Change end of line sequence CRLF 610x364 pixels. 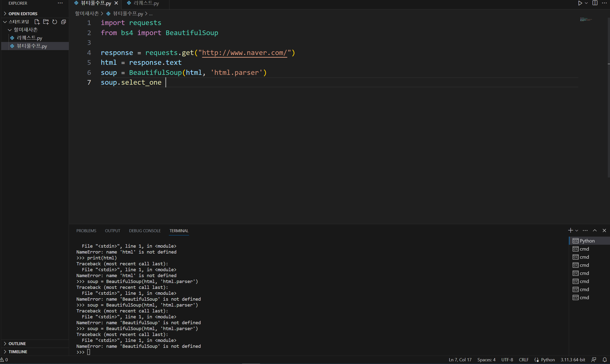coord(523,360)
